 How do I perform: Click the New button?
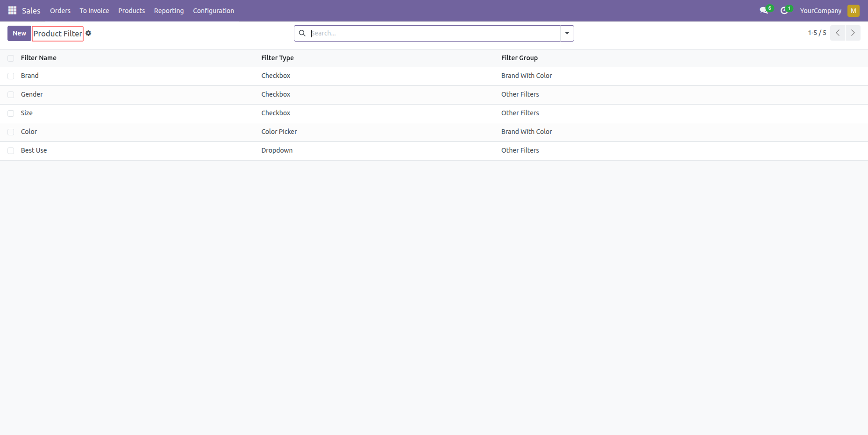(19, 33)
